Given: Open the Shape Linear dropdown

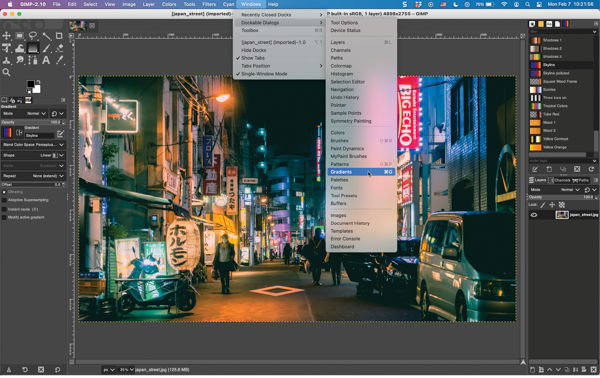Looking at the screenshot, I should coord(33,155).
